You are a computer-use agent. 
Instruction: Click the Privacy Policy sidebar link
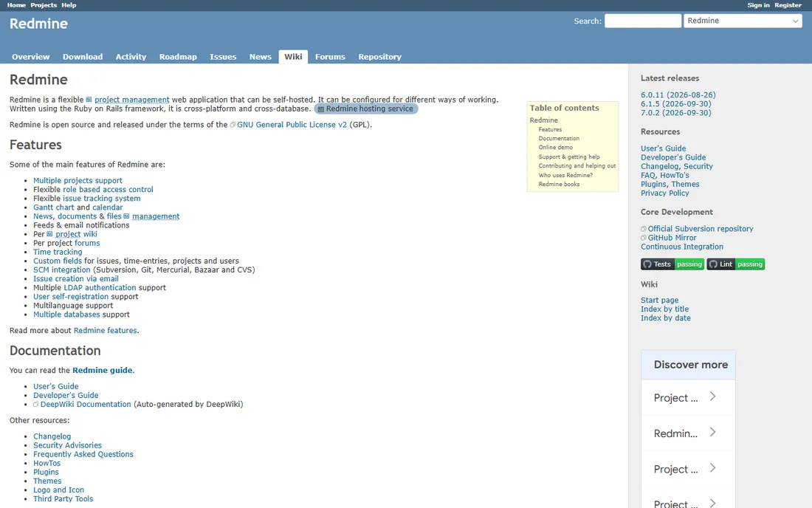pyautogui.click(x=665, y=193)
